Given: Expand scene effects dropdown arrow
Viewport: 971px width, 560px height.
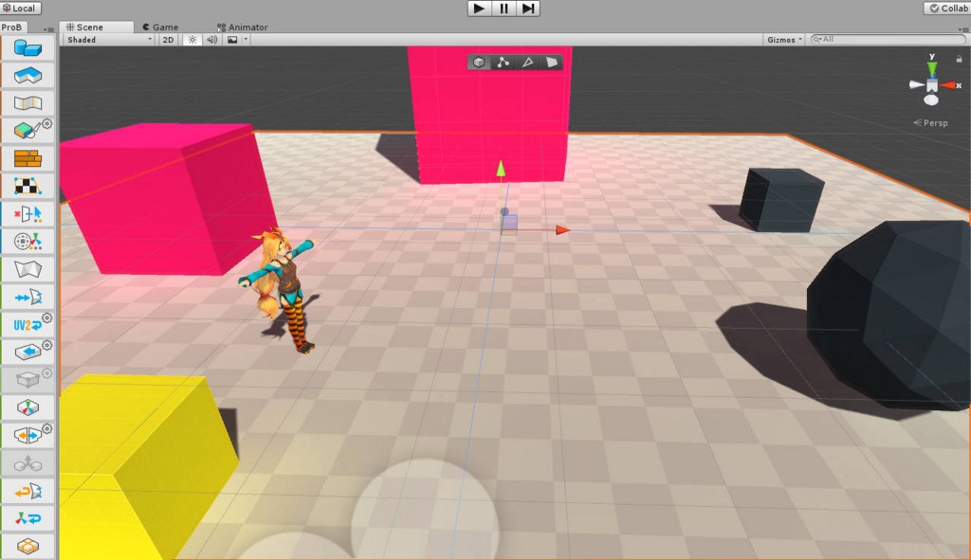Looking at the screenshot, I should (246, 40).
